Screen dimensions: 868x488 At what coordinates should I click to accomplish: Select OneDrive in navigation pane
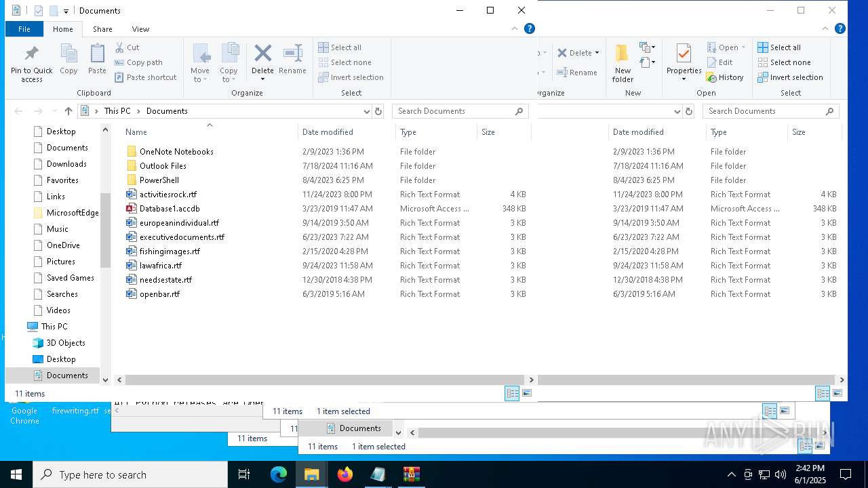(x=63, y=245)
